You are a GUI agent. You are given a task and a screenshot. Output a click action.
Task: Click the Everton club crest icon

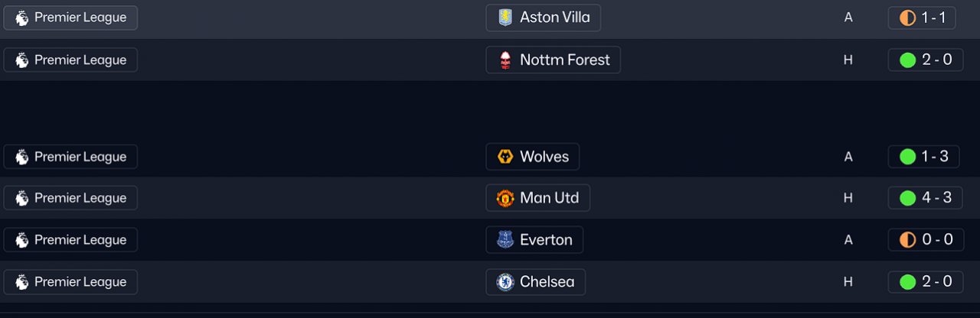click(x=505, y=240)
